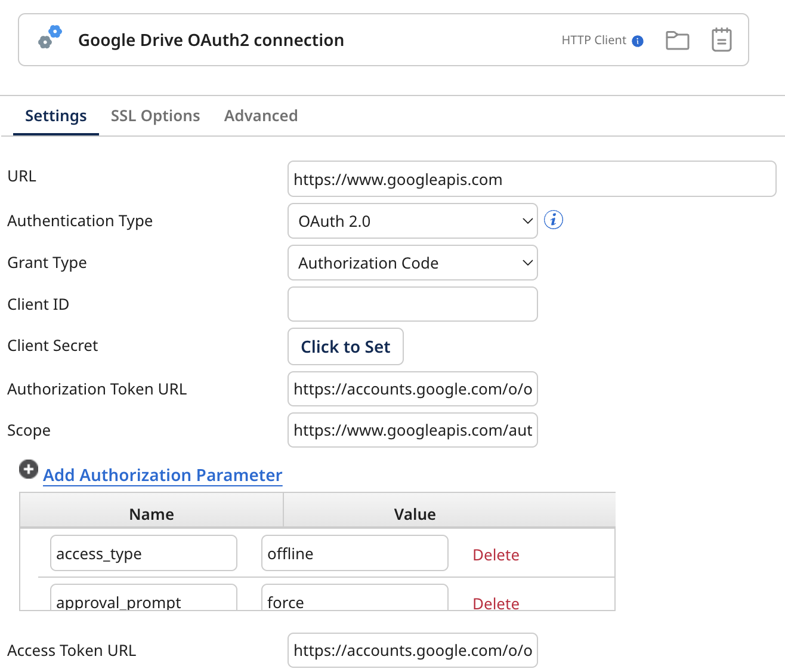Click the Click to Set button
Viewport: 785px width, 672px height.
point(345,346)
